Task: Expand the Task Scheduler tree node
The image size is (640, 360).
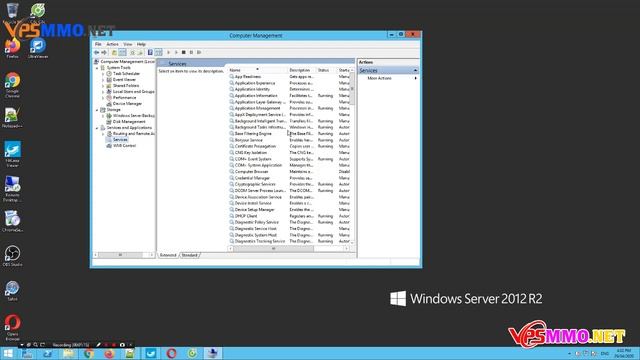Action: tap(103, 74)
